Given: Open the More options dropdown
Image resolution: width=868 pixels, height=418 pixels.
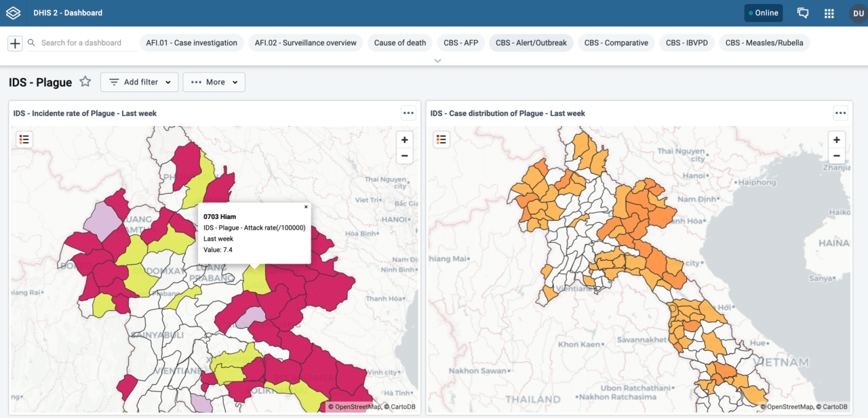Looking at the screenshot, I should (214, 81).
